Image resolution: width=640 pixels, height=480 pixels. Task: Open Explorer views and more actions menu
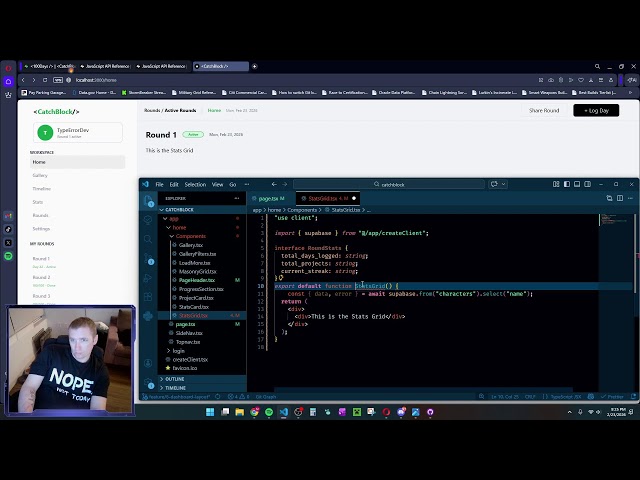point(237,198)
